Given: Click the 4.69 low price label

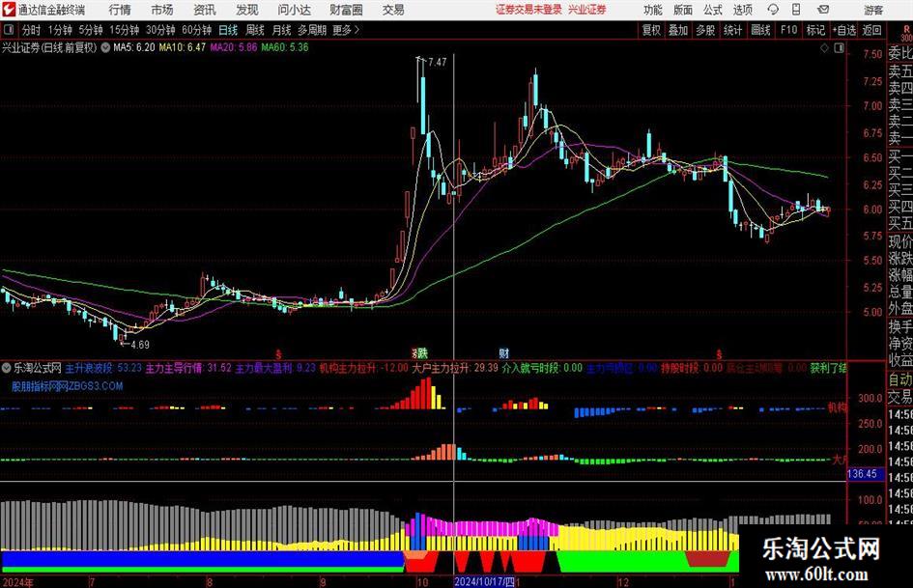Looking at the screenshot, I should click(140, 345).
